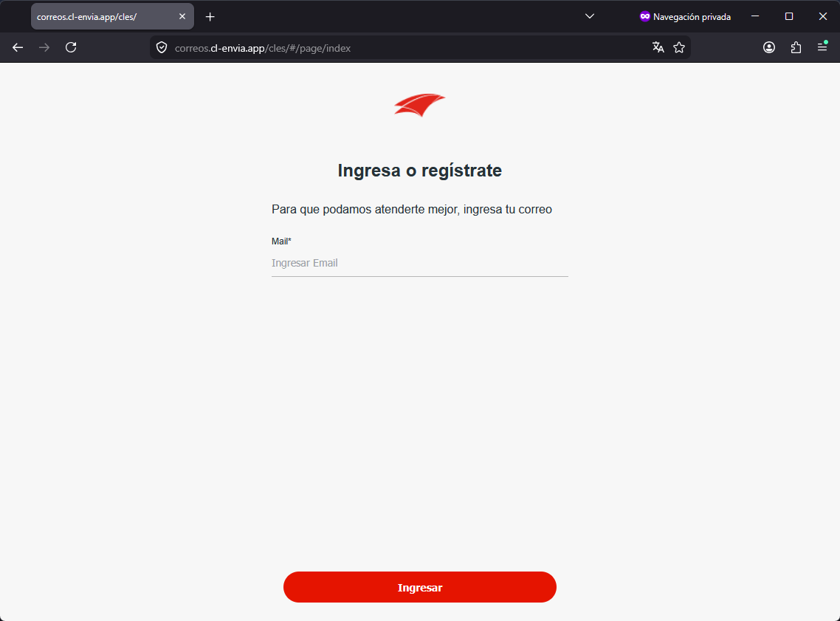Close the browser window

click(823, 16)
